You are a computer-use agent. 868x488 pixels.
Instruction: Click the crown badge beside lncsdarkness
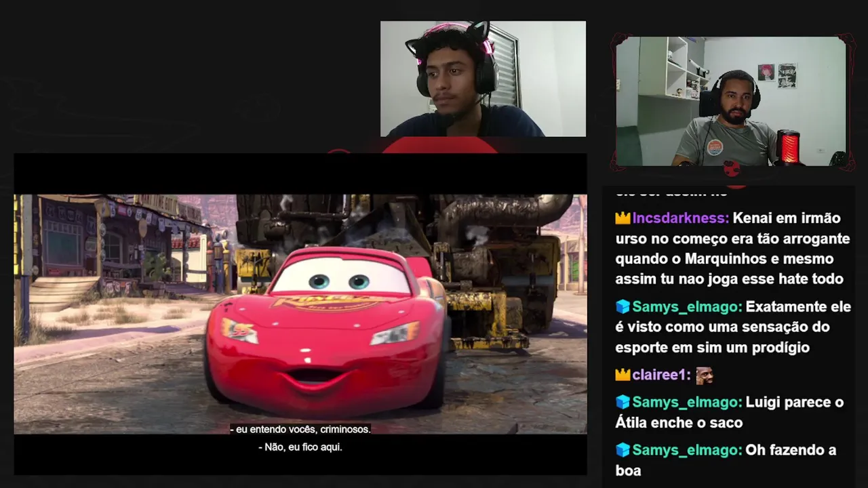(x=623, y=218)
